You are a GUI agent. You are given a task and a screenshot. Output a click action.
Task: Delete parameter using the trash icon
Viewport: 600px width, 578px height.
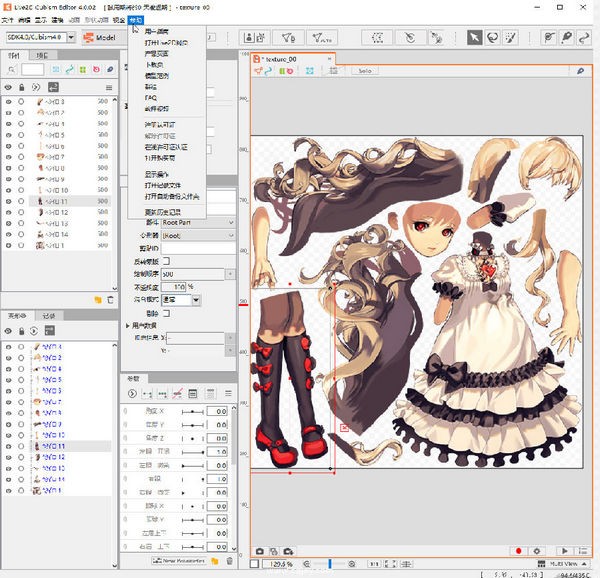(x=231, y=561)
